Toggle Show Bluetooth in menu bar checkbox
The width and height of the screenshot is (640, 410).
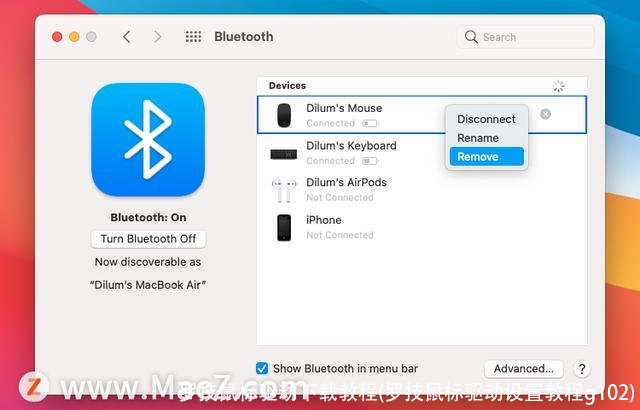point(262,368)
